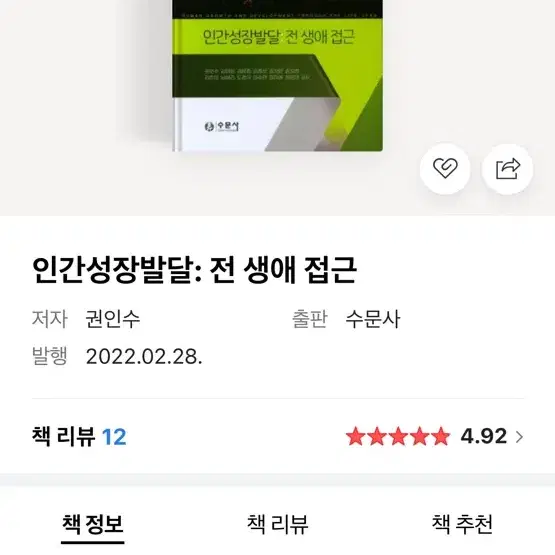Tap the 저자 label
555x555 pixels.
[50, 319]
